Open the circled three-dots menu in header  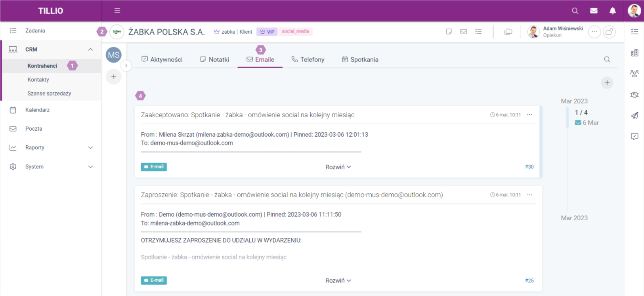click(594, 32)
